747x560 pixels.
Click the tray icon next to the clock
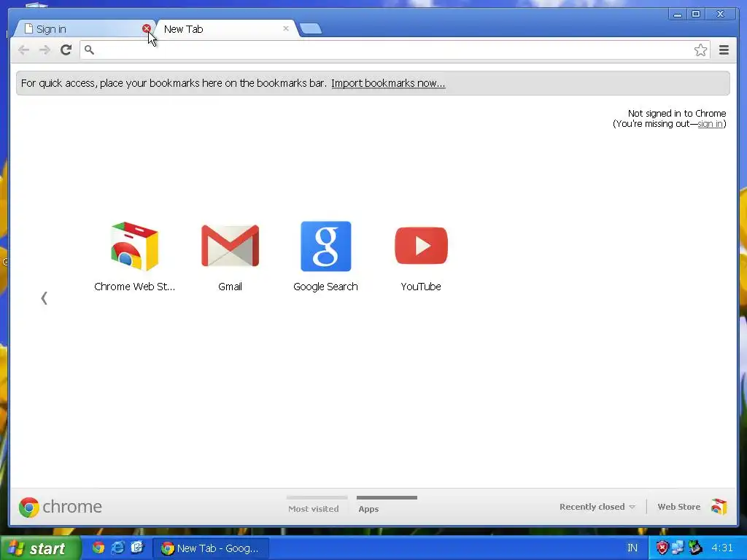(x=695, y=548)
